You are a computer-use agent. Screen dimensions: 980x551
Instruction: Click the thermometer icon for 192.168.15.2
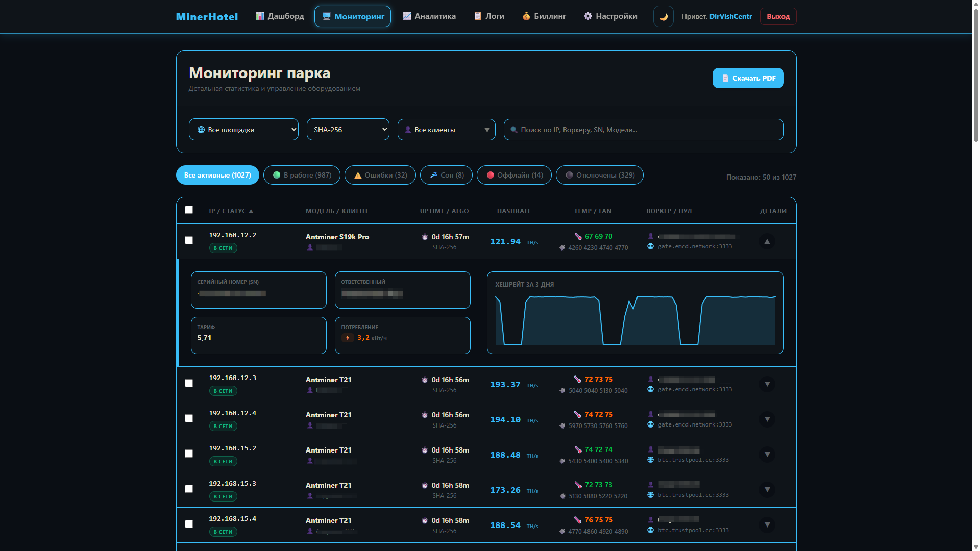click(578, 449)
